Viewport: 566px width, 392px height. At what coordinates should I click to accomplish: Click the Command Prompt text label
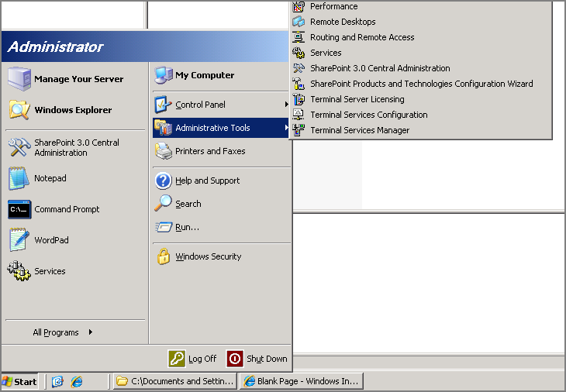tap(67, 209)
